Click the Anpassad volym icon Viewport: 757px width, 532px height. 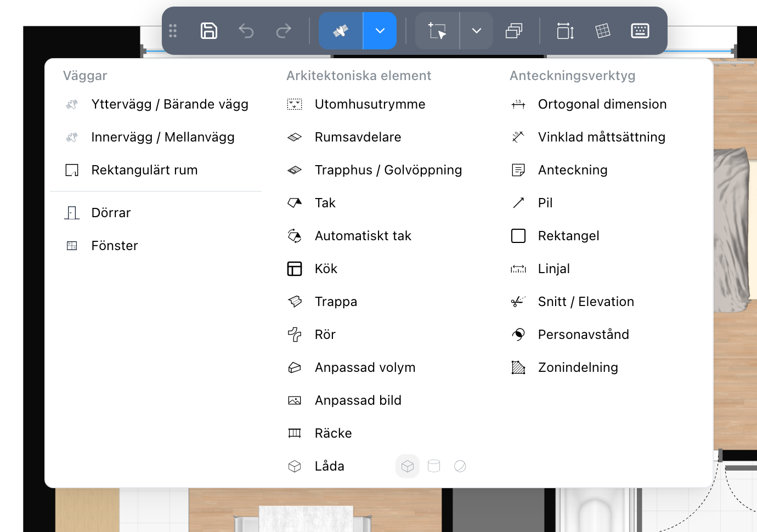point(295,367)
